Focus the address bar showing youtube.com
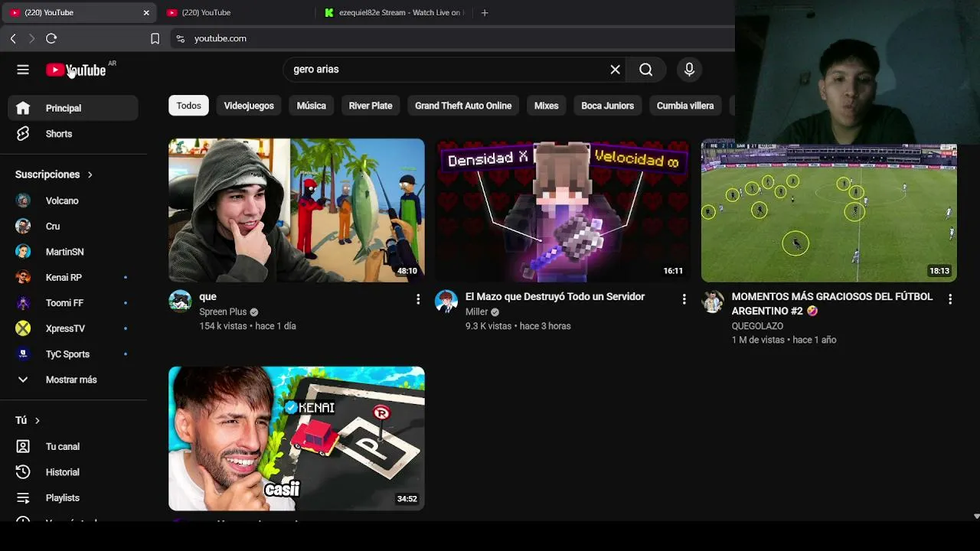This screenshot has width=980, height=551. point(452,38)
